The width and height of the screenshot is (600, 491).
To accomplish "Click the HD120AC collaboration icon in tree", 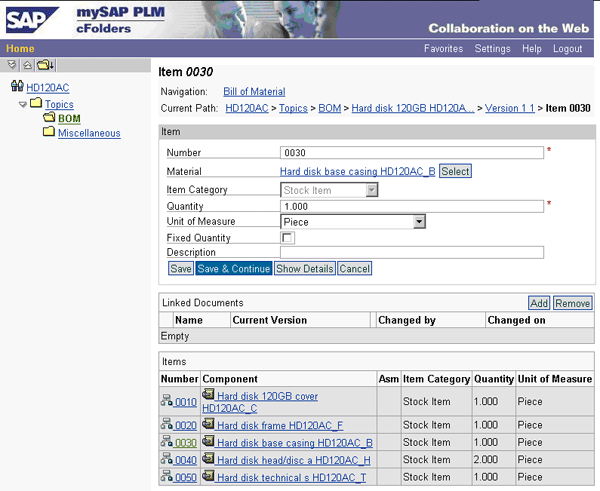I will (16, 88).
